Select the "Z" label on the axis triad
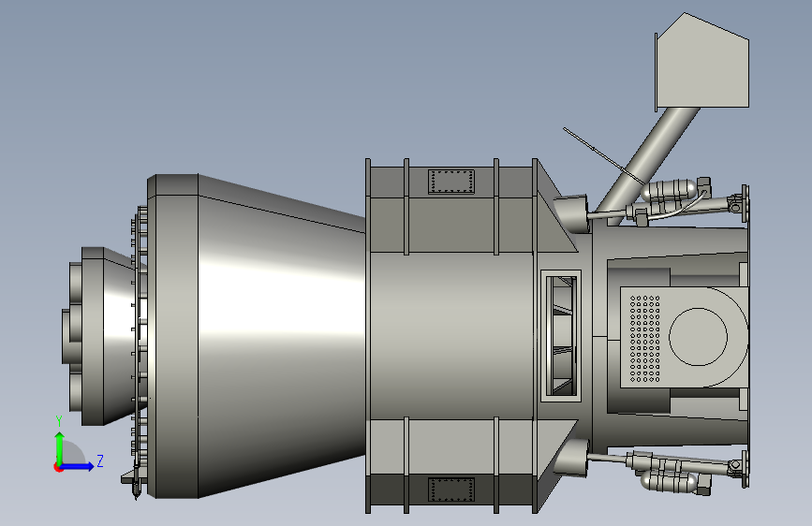The height and width of the screenshot is (526, 812). pos(100,460)
